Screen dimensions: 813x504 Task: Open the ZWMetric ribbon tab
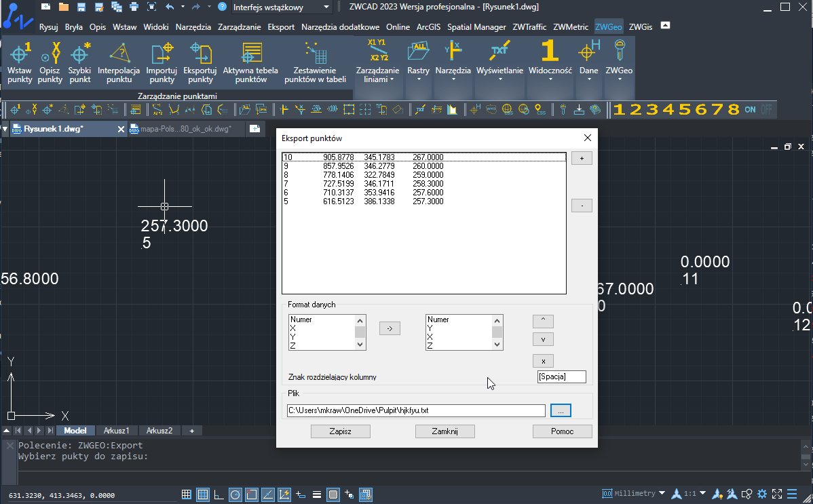click(571, 27)
